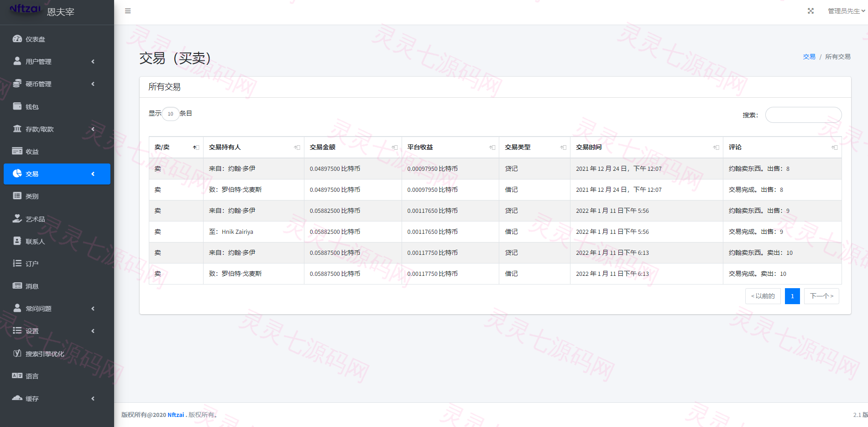Viewport: 868px width, 427px height.
Task: Expand the 存款/取款 submenu chevron
Action: (x=93, y=129)
